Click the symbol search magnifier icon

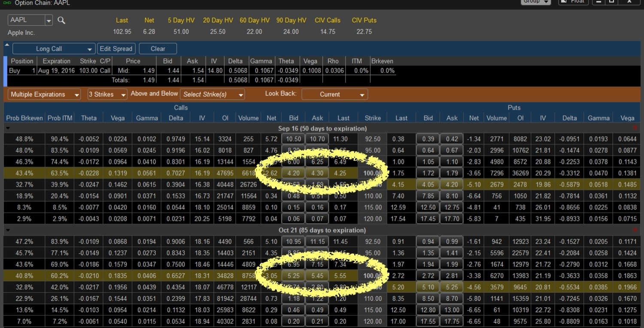61,20
